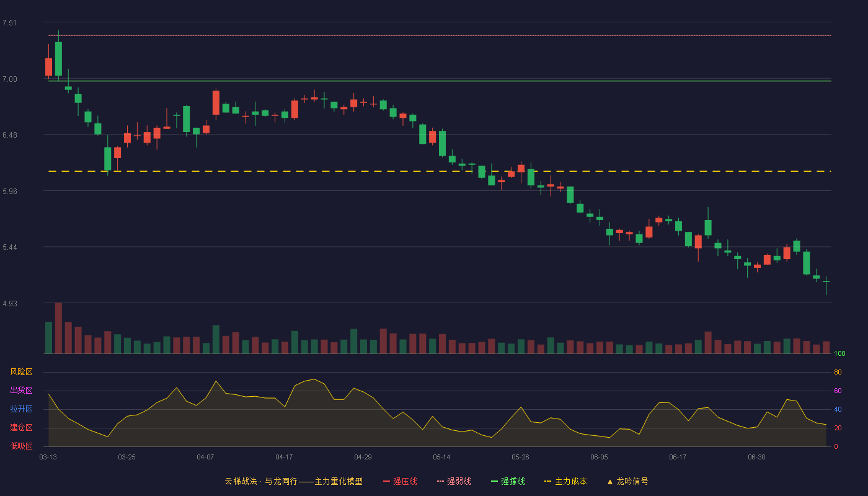Click the 7.51 price axis label
This screenshot has height=496, width=868.
(x=9, y=23)
